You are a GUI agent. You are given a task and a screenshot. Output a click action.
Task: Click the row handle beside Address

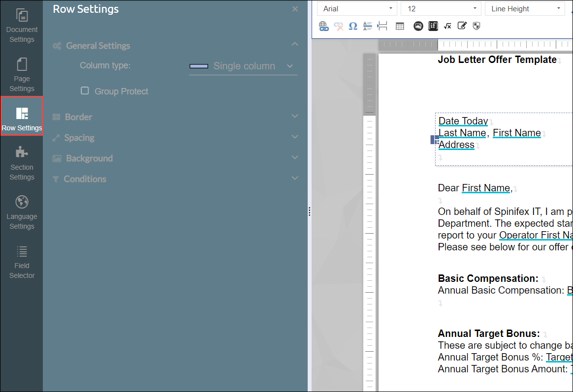click(x=435, y=140)
